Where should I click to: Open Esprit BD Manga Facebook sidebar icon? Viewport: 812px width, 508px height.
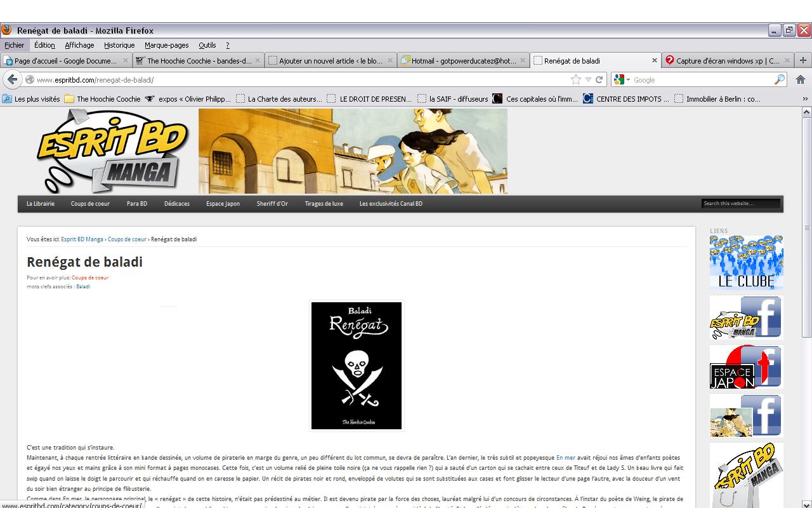746,317
